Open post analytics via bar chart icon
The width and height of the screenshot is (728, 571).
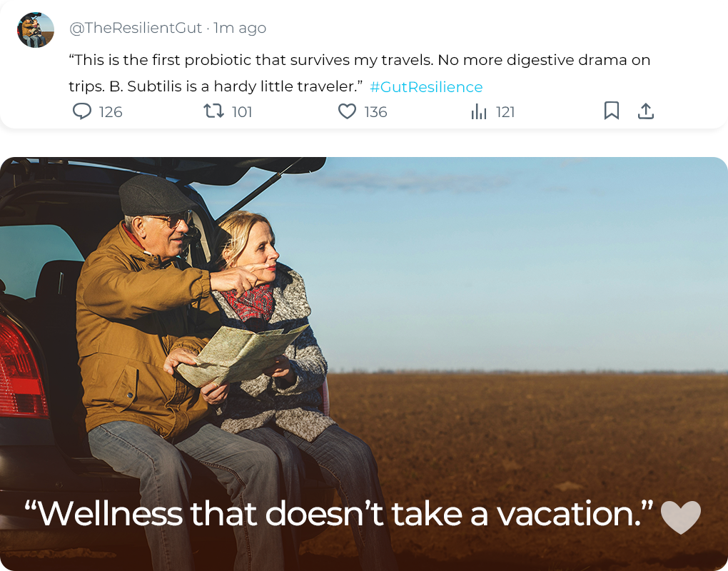coord(479,111)
